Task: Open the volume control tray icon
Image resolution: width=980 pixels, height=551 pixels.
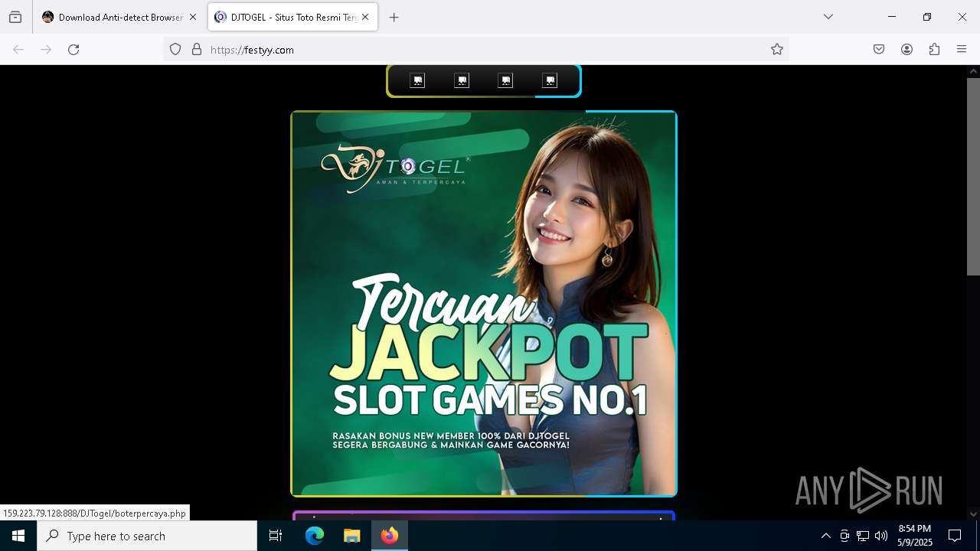Action: (x=881, y=536)
